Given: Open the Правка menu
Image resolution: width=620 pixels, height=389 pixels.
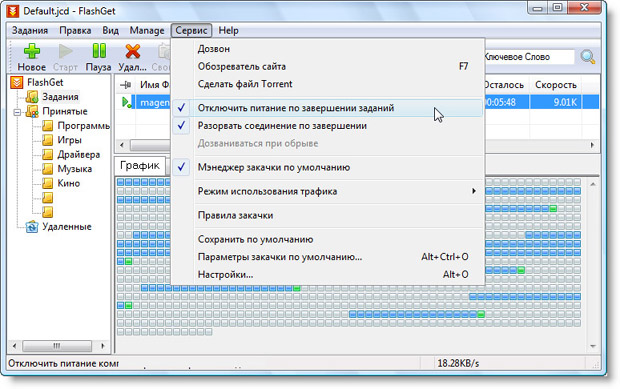Looking at the screenshot, I should click(x=75, y=30).
